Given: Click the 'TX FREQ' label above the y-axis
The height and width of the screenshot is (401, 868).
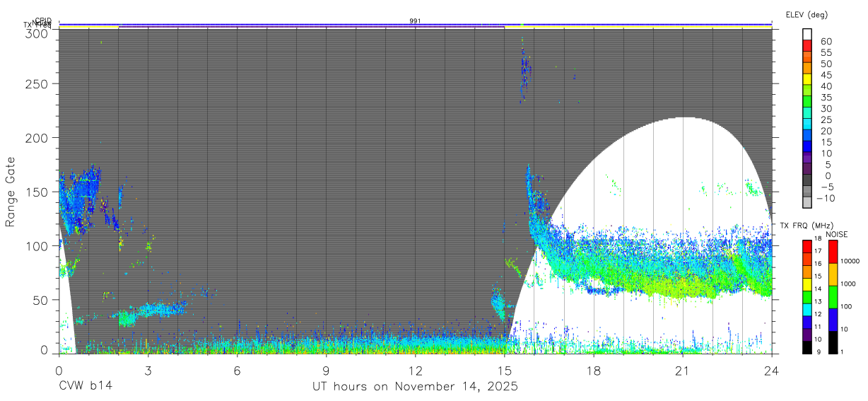Looking at the screenshot, I should (37, 25).
